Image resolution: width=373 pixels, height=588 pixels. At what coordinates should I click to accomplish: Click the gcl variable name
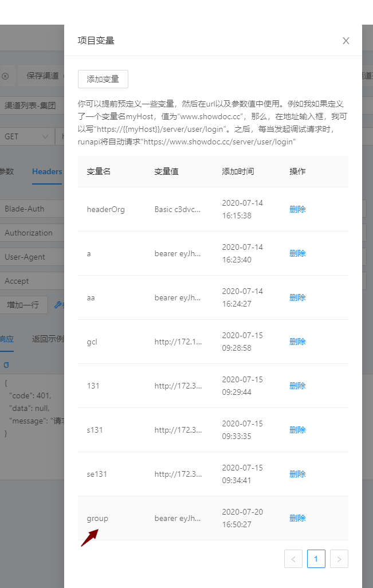(92, 342)
